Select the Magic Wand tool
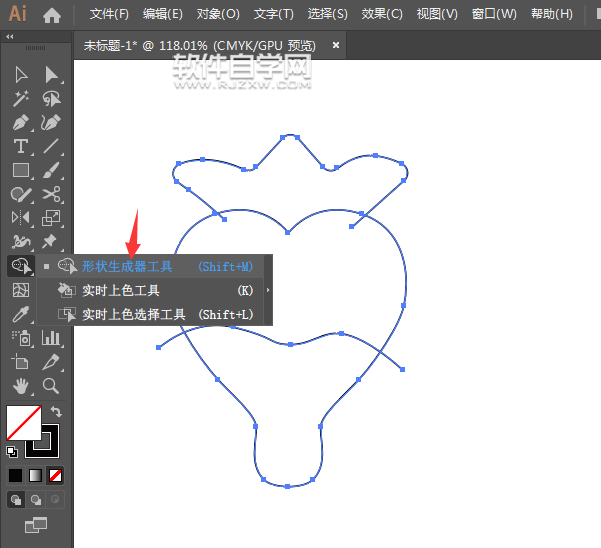The width and height of the screenshot is (601, 548). pyautogui.click(x=21, y=98)
